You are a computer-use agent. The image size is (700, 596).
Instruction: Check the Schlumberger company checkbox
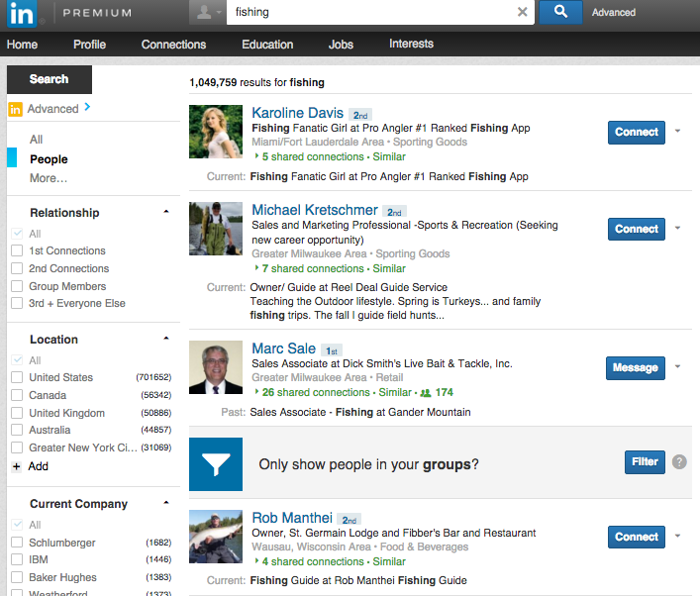tap(17, 542)
